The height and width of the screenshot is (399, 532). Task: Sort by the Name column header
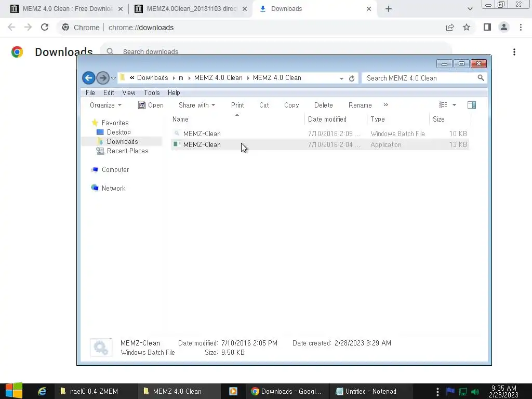[x=237, y=119]
